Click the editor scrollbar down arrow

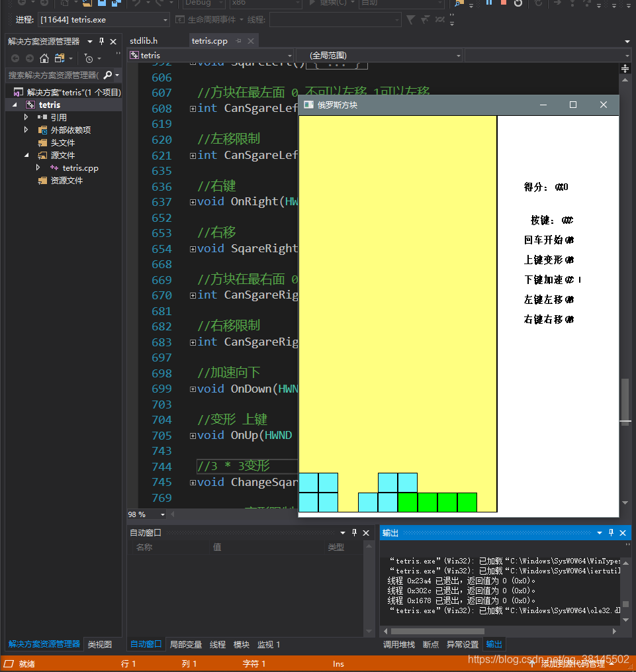click(625, 503)
